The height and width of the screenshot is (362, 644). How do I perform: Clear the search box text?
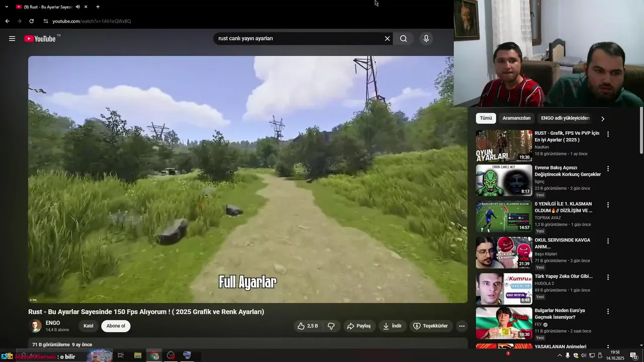pos(387,39)
